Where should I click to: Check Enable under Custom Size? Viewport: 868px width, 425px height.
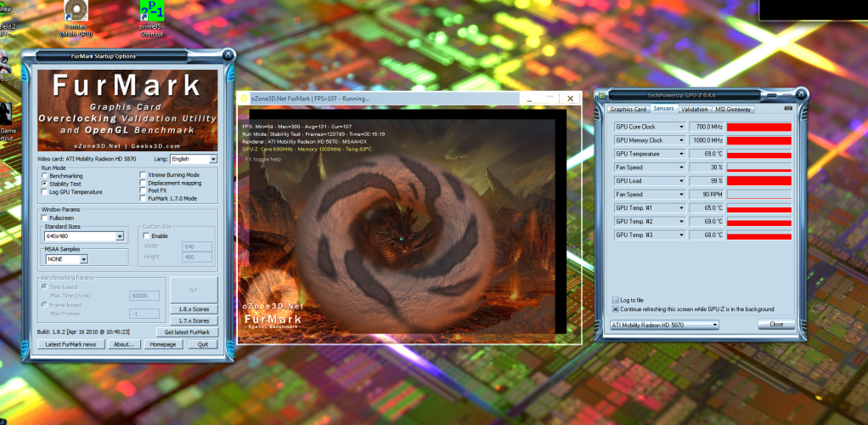tap(147, 235)
